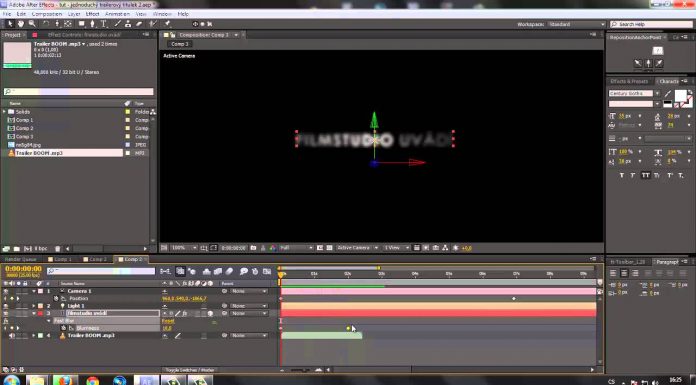This screenshot has height=385, width=696.
Task: Switch to Render Queue tab
Action: 21,259
